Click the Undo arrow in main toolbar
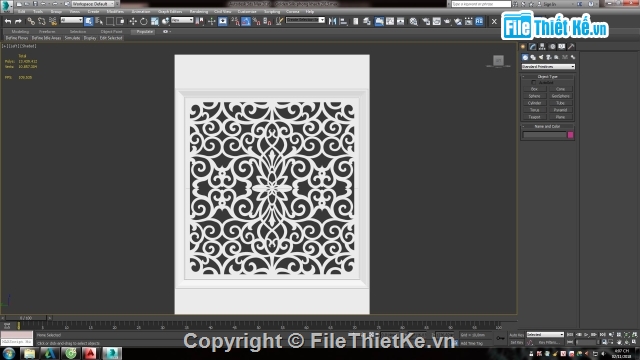The image size is (640, 360). 8,21
